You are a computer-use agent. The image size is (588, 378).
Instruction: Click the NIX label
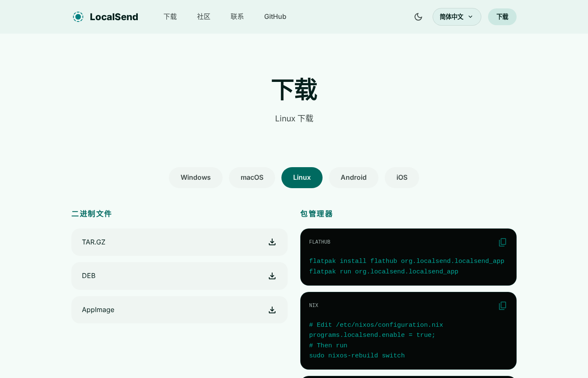point(314,305)
